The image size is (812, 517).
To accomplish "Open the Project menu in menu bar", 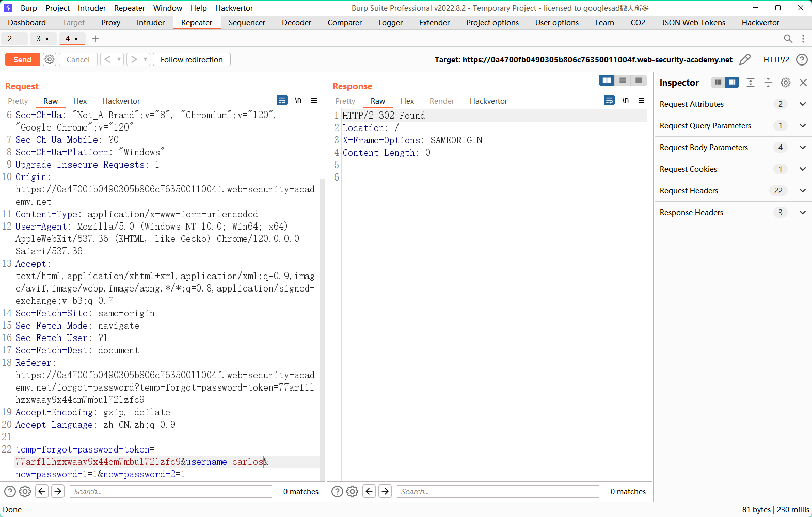I will (x=57, y=8).
